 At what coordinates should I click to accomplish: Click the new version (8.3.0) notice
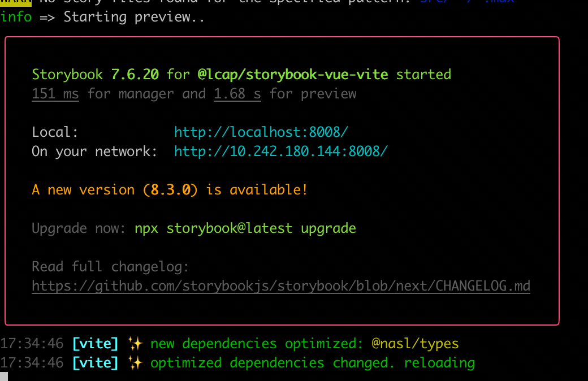click(x=170, y=190)
